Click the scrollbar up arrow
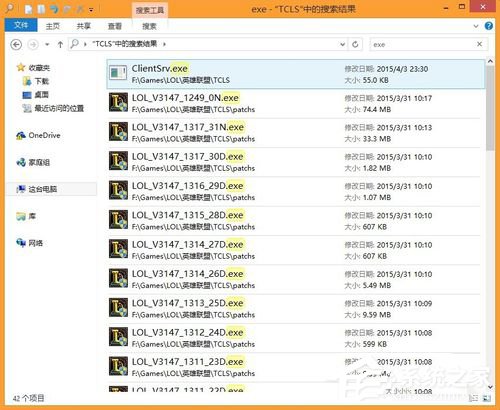Viewport: 500px width, 410px height. click(x=490, y=61)
